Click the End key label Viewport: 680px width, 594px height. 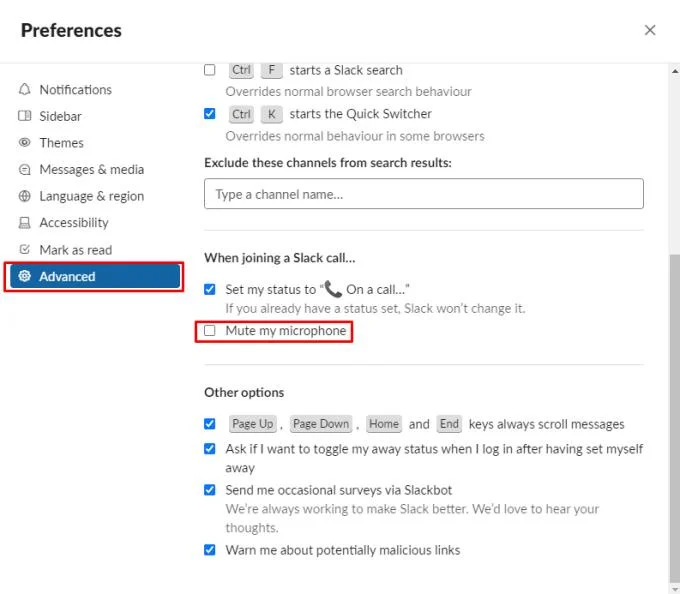click(449, 424)
